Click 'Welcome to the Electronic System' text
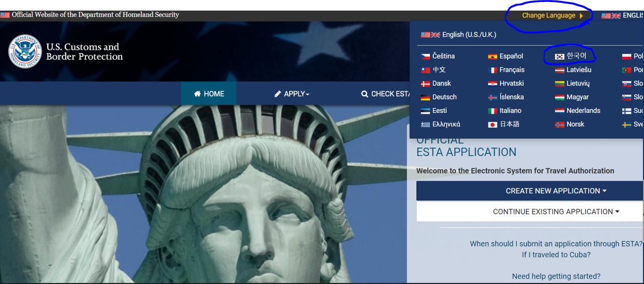 click(515, 171)
